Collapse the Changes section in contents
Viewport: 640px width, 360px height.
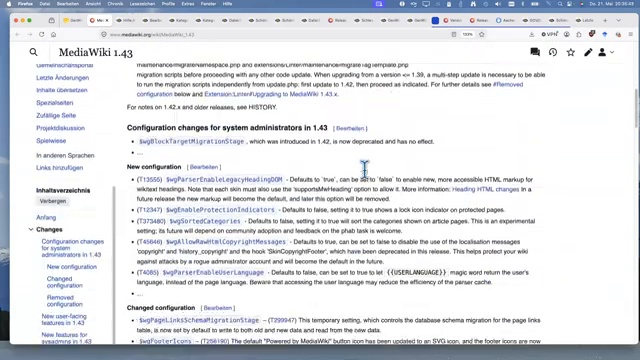(x=31, y=229)
